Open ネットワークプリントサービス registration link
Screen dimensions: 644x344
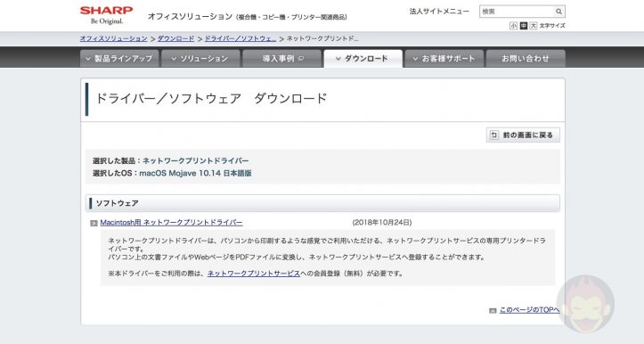point(253,274)
